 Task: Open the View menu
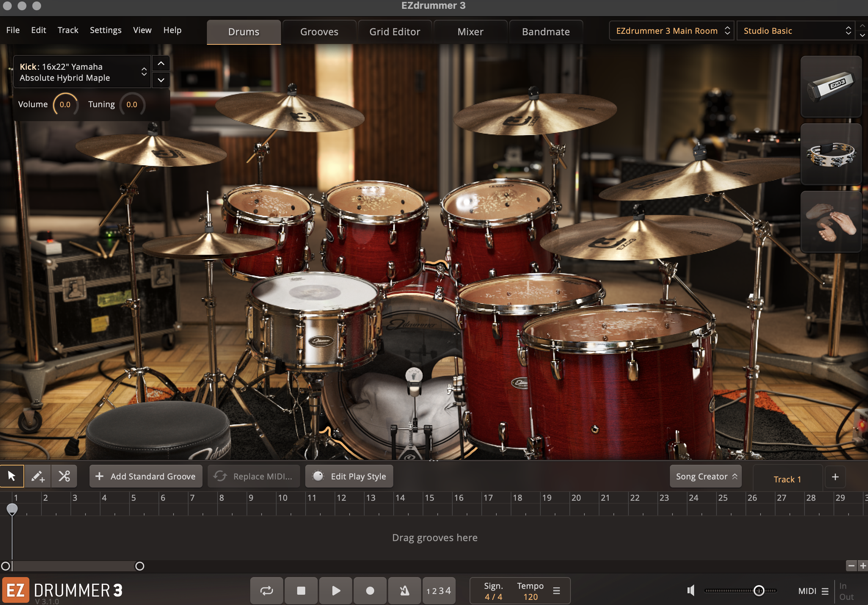[x=142, y=30]
